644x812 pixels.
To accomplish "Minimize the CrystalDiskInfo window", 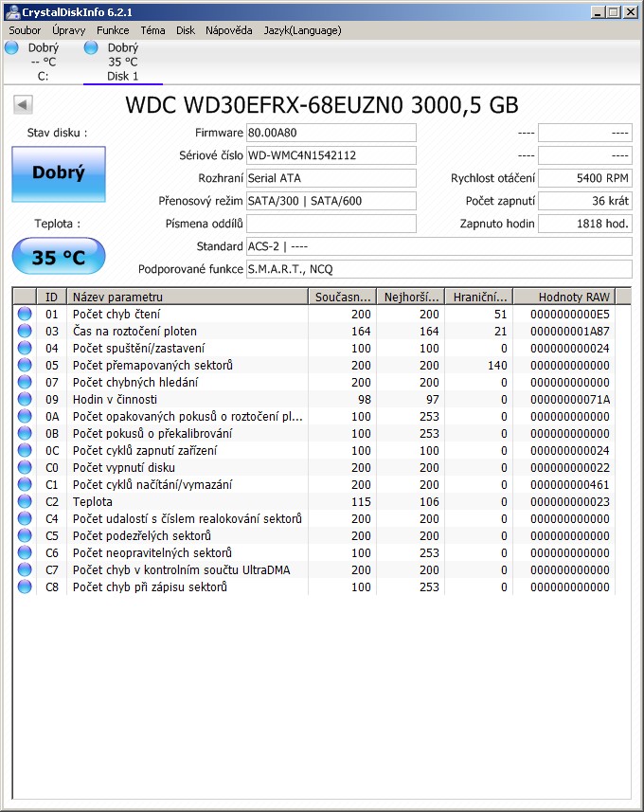I will pyautogui.click(x=598, y=12).
